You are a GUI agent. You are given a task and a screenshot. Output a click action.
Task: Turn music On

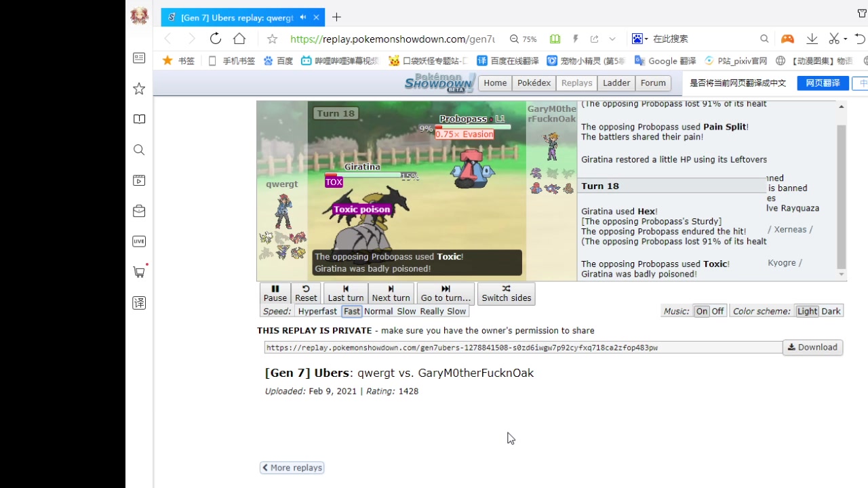coord(702,311)
